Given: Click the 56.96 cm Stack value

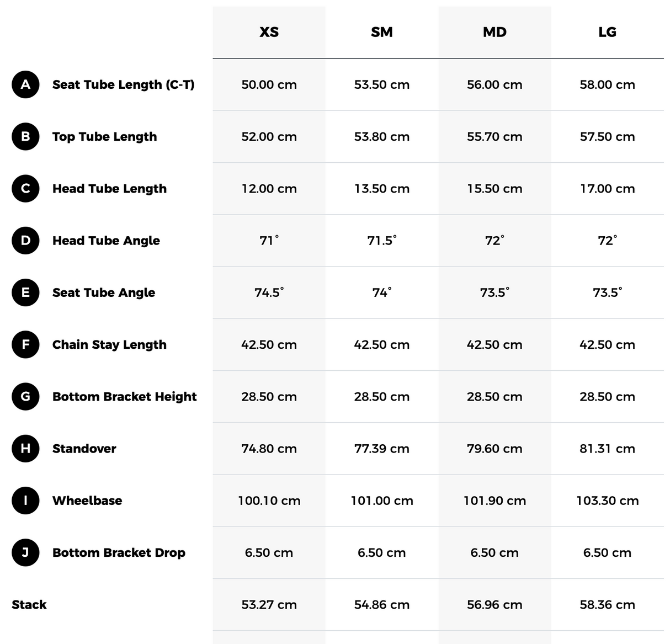Looking at the screenshot, I should point(494,604).
